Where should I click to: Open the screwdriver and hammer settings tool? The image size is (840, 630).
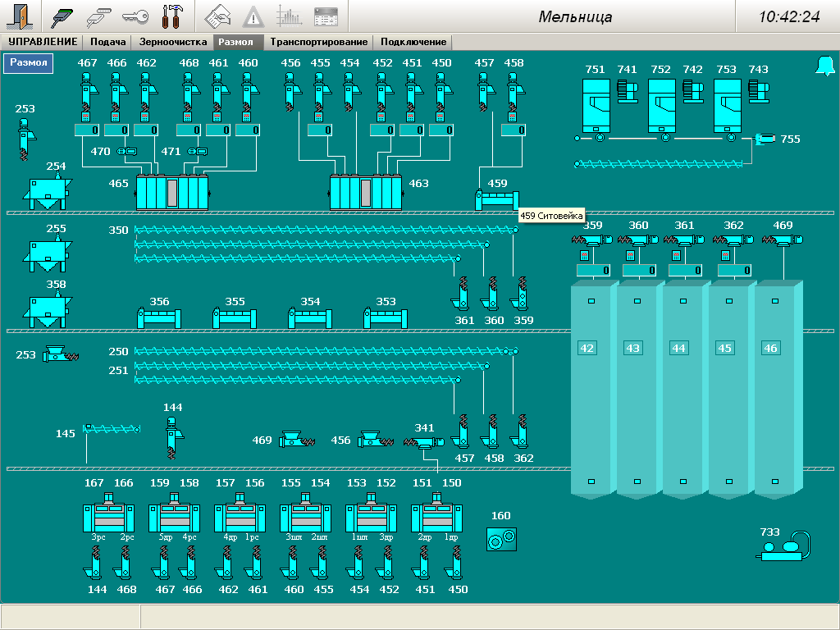(171, 16)
